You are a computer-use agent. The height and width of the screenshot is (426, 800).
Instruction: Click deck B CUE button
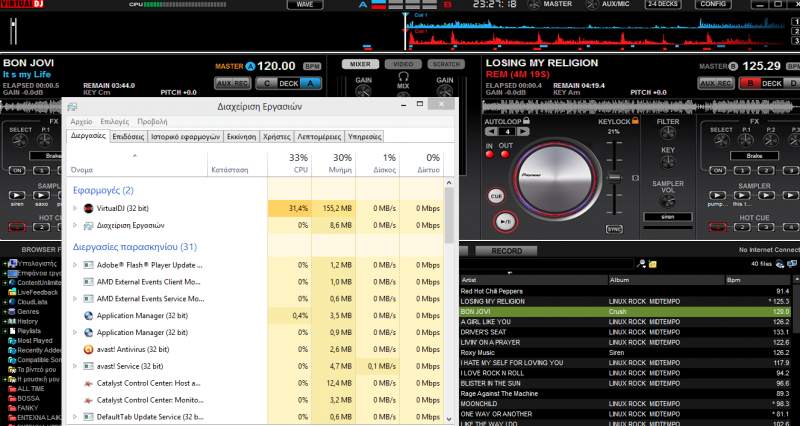495,196
